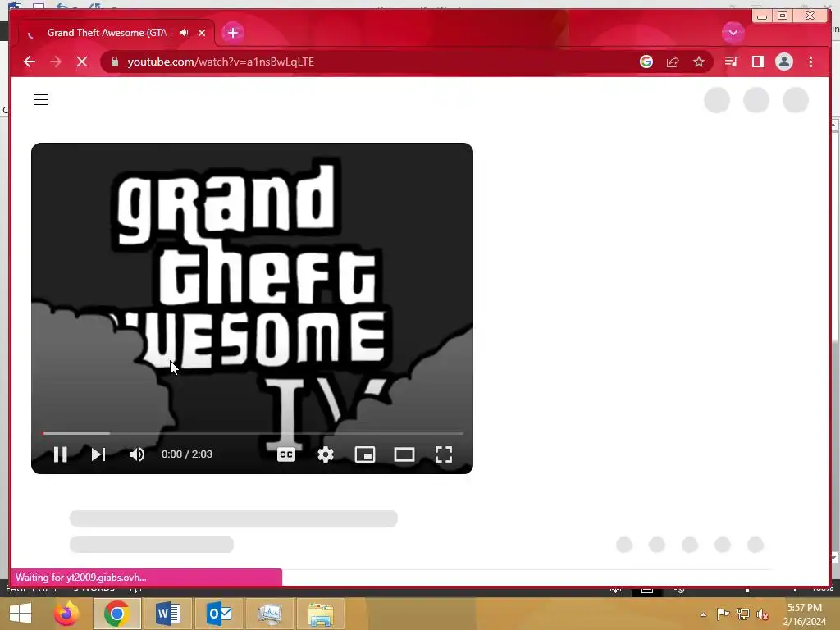Image resolution: width=840 pixels, height=630 pixels.
Task: Open video player settings gear
Action: point(325,454)
